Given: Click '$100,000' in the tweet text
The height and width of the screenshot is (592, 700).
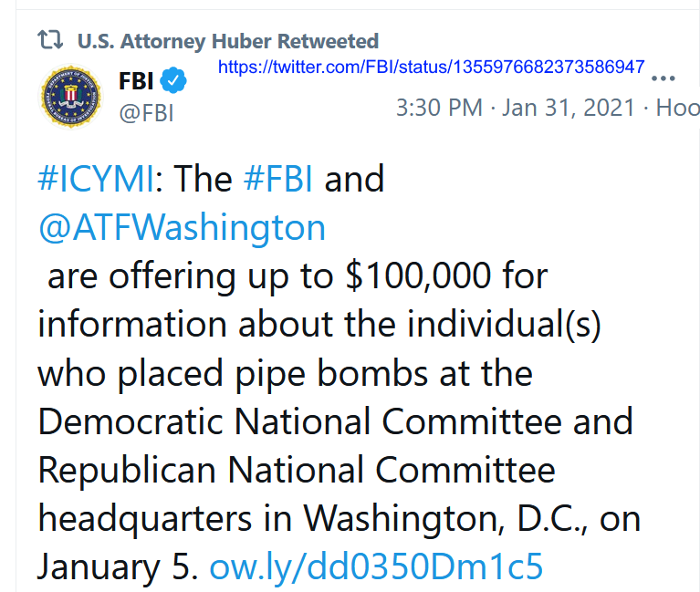Looking at the screenshot, I should click(x=418, y=275).
